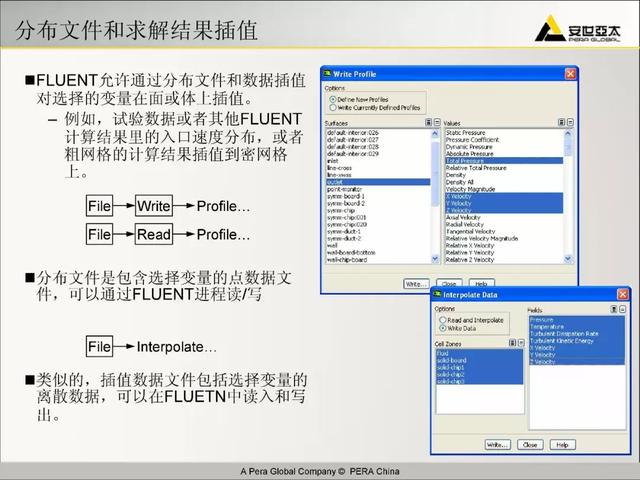
Task: Close the Interpolate Data dialog with the X
Action: coord(623,294)
